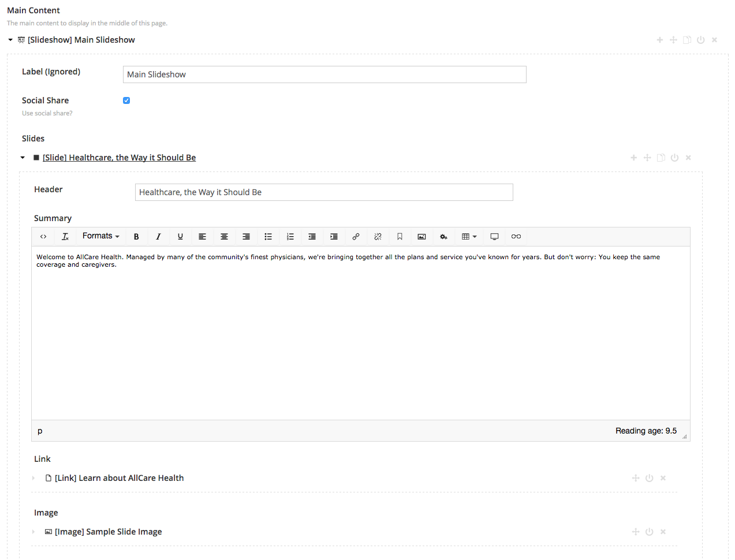Duplicate the Main Slideshow block
The width and height of the screenshot is (735, 560).
coord(687,40)
